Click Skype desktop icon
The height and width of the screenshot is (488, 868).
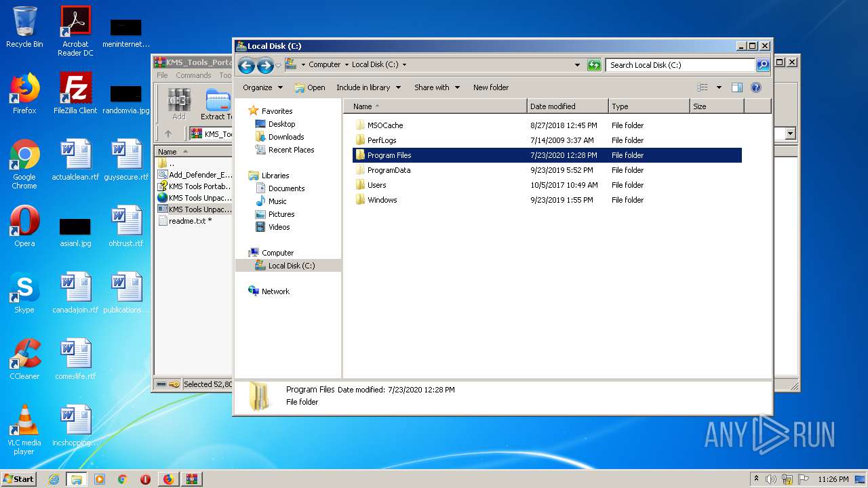(24, 293)
